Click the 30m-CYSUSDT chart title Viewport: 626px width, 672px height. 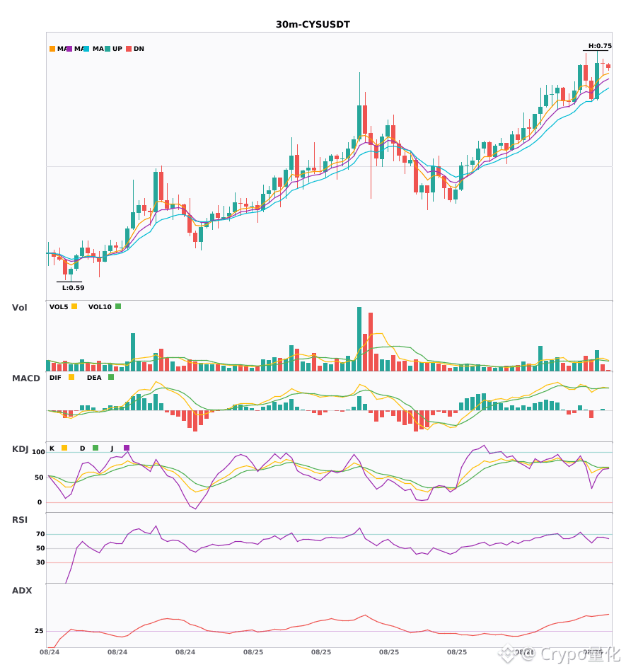pos(313,25)
